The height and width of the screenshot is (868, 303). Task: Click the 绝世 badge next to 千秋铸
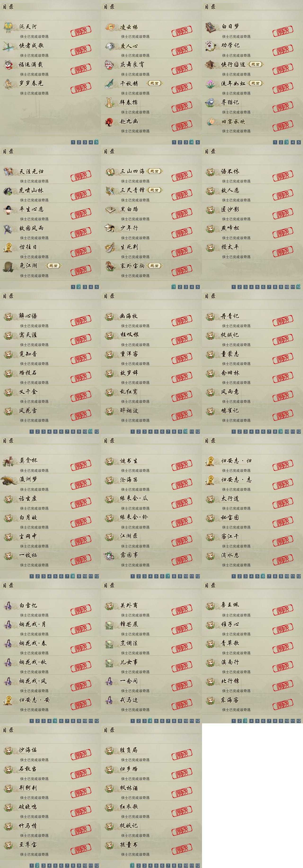click(x=155, y=83)
